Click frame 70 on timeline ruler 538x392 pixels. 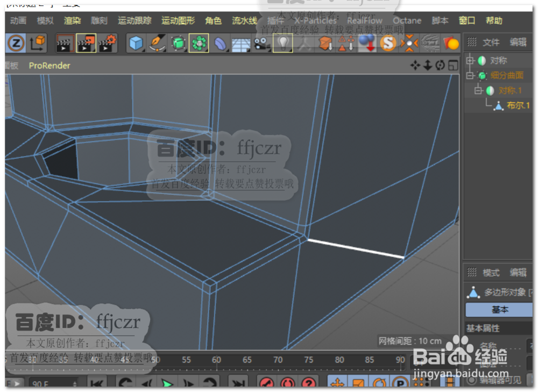[278, 360]
